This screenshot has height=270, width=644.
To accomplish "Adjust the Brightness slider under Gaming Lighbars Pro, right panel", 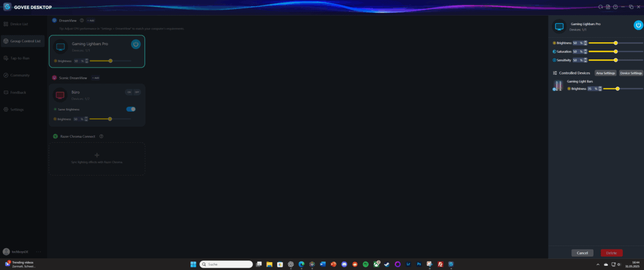I will coord(616,43).
